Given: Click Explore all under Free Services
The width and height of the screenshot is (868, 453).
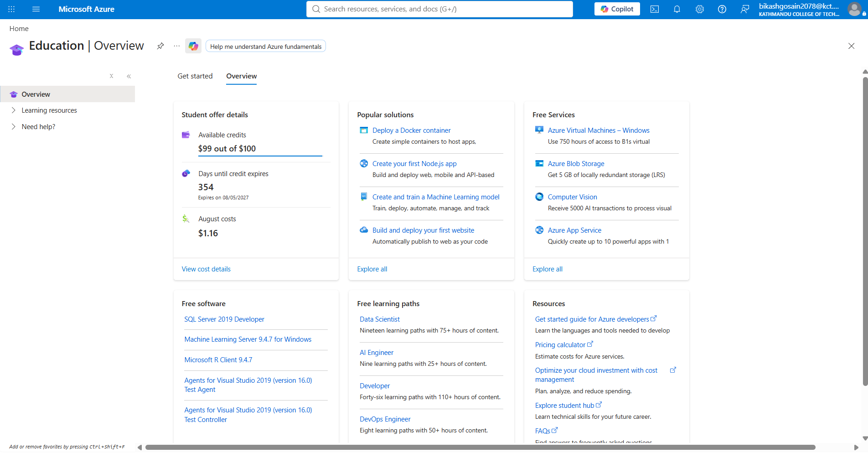Looking at the screenshot, I should [548, 269].
